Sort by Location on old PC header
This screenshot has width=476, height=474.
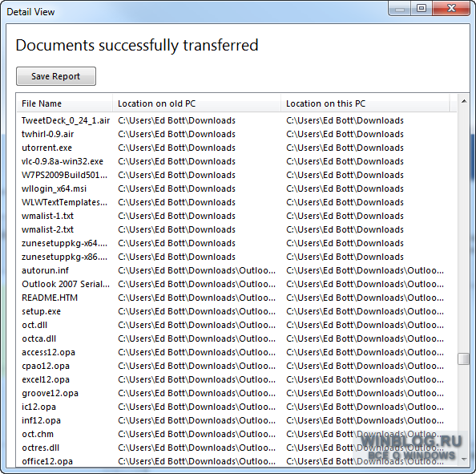196,103
